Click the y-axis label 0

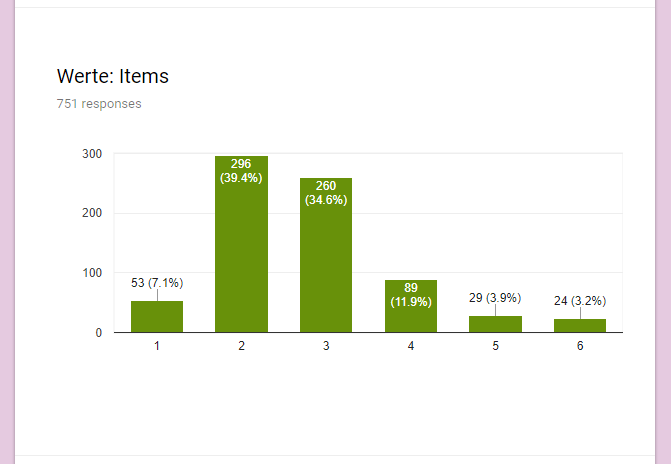click(99, 333)
